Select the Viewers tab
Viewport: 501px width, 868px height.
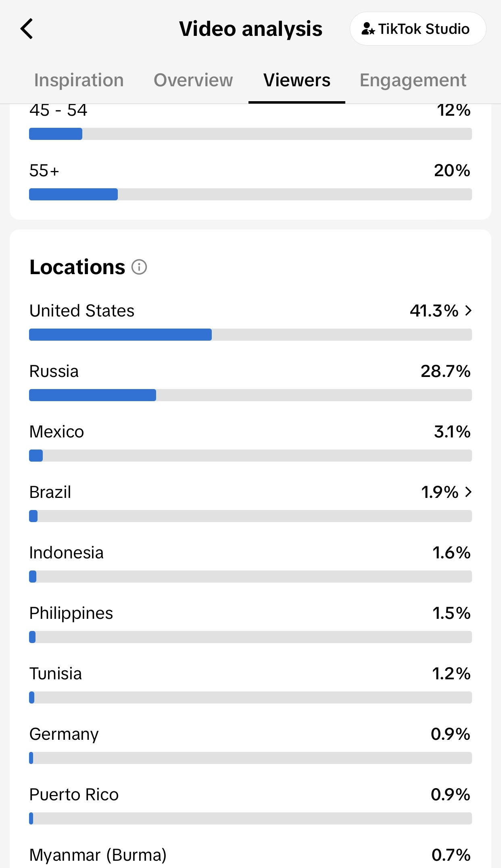click(297, 80)
